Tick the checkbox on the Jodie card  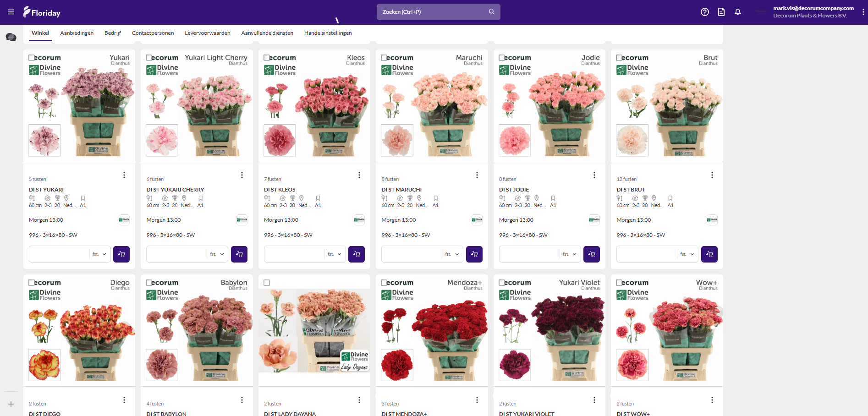click(x=502, y=58)
